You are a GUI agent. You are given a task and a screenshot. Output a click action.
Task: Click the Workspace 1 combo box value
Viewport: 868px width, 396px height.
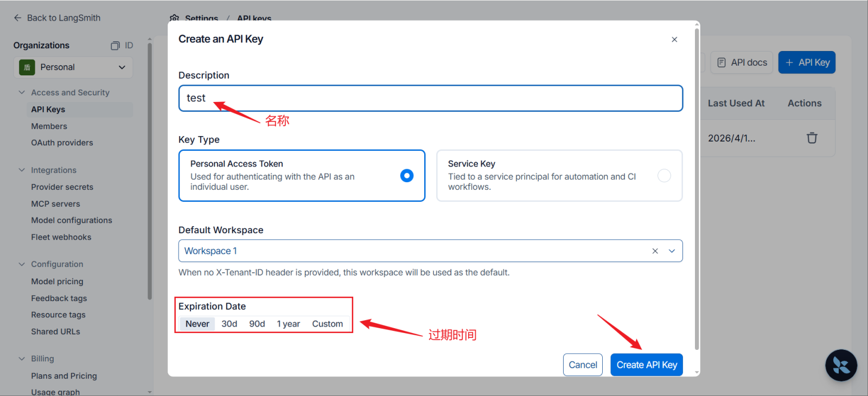coord(210,251)
